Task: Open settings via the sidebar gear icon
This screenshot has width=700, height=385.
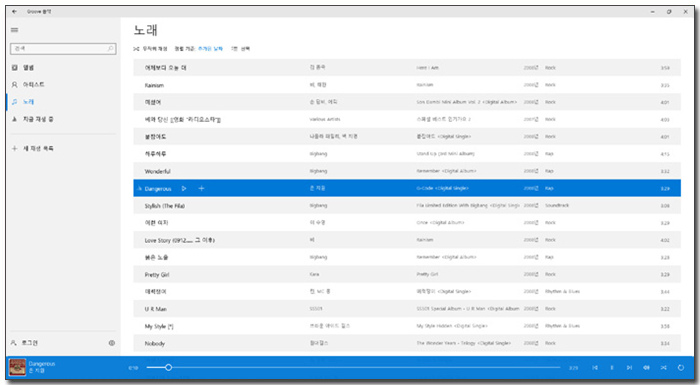Action: 112,343
